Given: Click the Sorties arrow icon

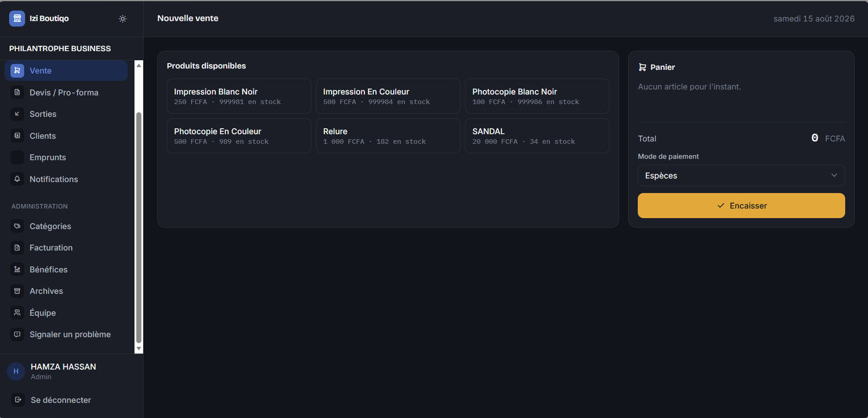Looking at the screenshot, I should pyautogui.click(x=17, y=114).
